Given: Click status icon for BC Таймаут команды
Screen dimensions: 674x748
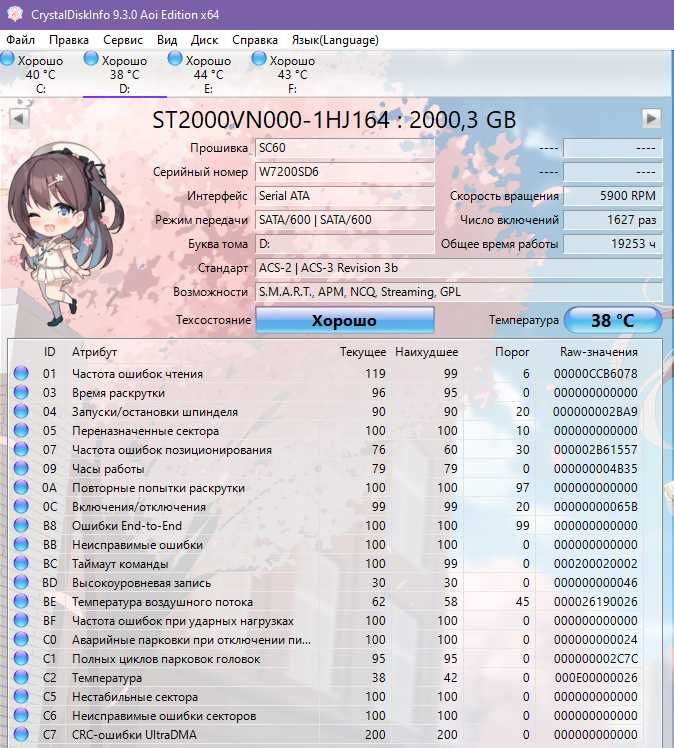Looking at the screenshot, I should pos(21,563).
